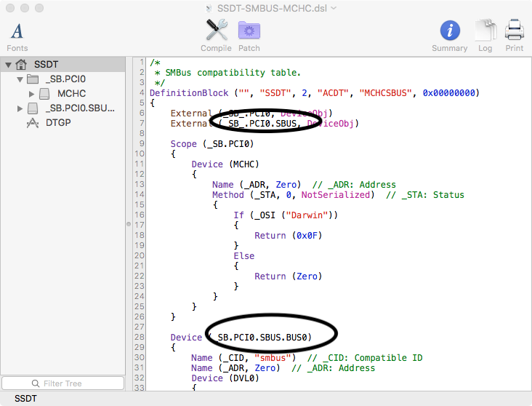Screen dimensions: 532x406
Task: Collapse the _SB.PCI0 scope node
Action: (20, 79)
